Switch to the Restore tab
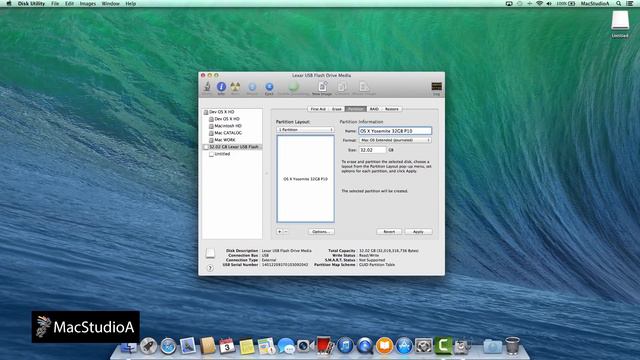The height and width of the screenshot is (360, 640). tap(392, 109)
